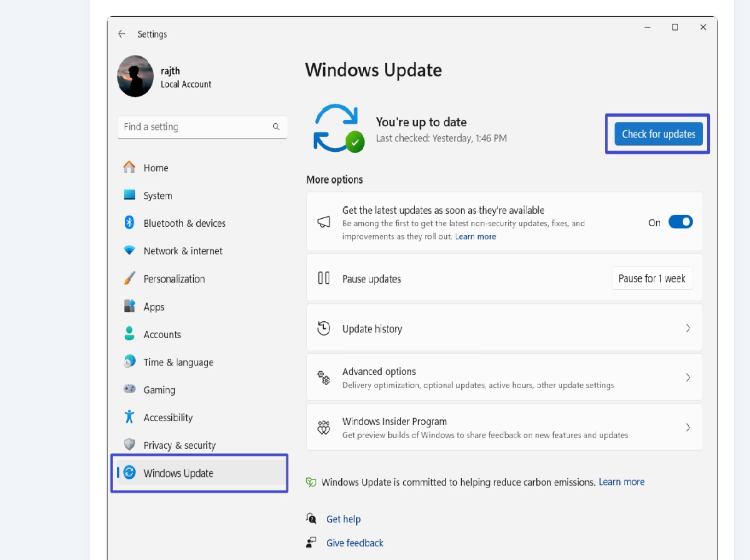The image size is (750, 560).
Task: Click the Bluetooth & devices icon
Action: click(x=129, y=222)
